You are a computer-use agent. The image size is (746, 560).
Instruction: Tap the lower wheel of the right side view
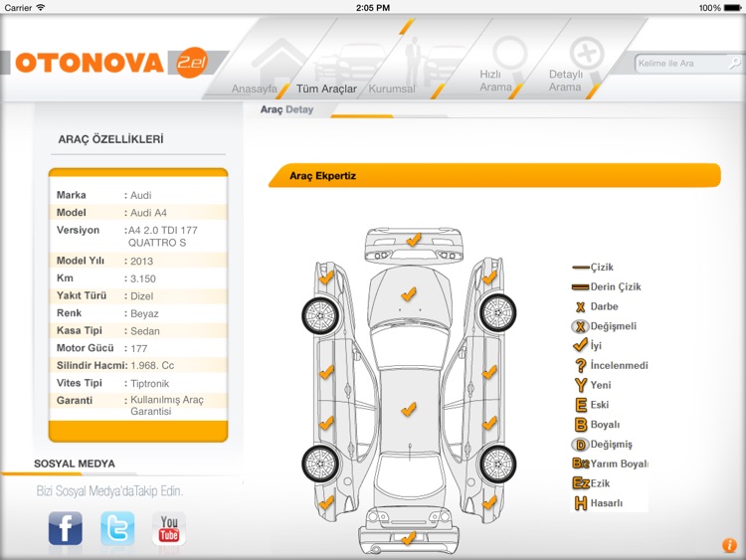497,465
